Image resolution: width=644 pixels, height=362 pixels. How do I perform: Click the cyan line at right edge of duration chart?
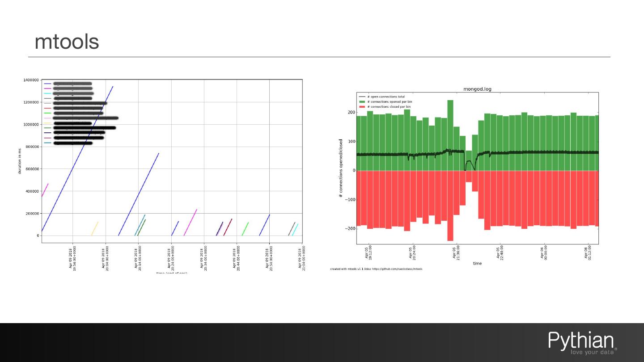pyautogui.click(x=295, y=230)
